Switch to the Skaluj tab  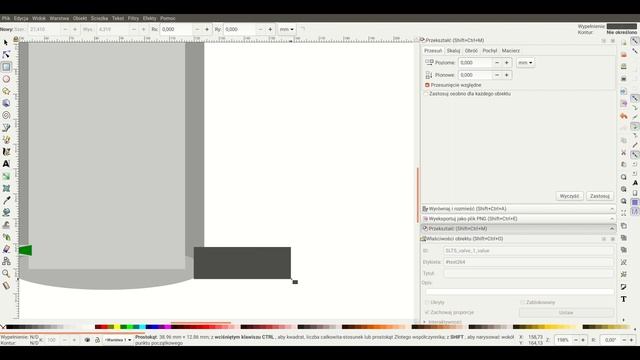453,51
